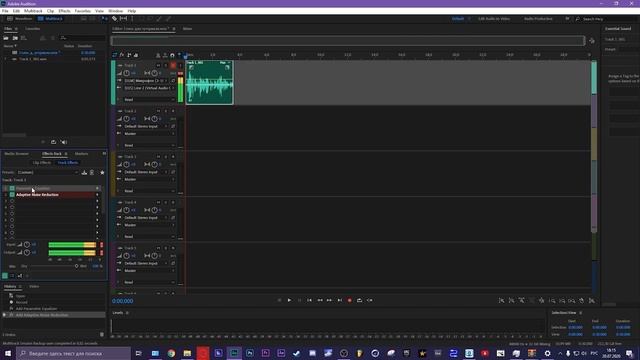Viewport: 640px width, 360px height.
Task: Open Track 2 Master output dropdown
Action: click(149, 134)
